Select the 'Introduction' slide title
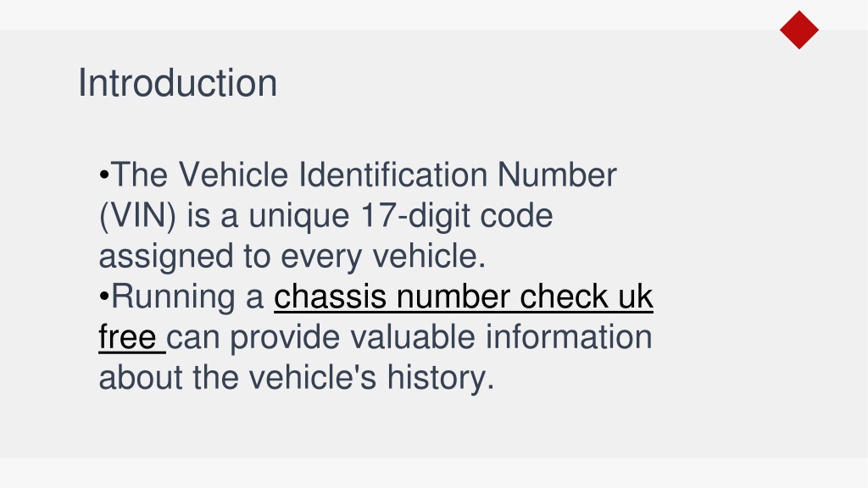The width and height of the screenshot is (868, 488). pos(178,83)
